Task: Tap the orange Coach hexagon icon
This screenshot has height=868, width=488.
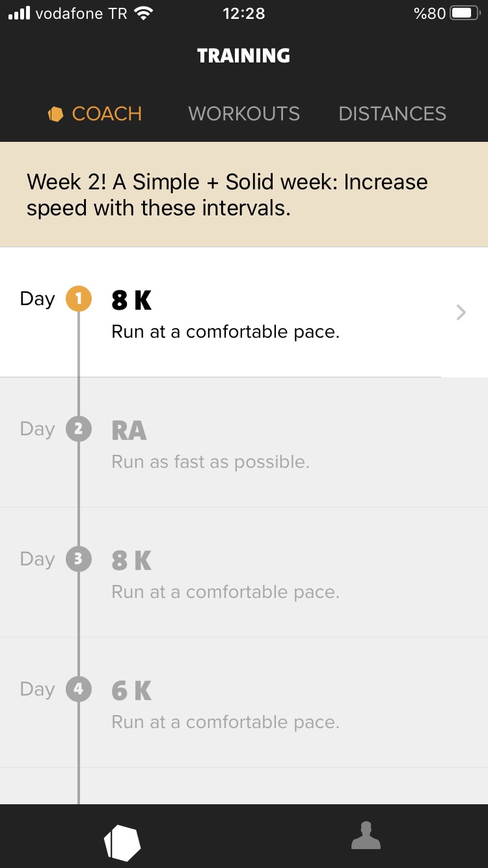Action: click(55, 115)
